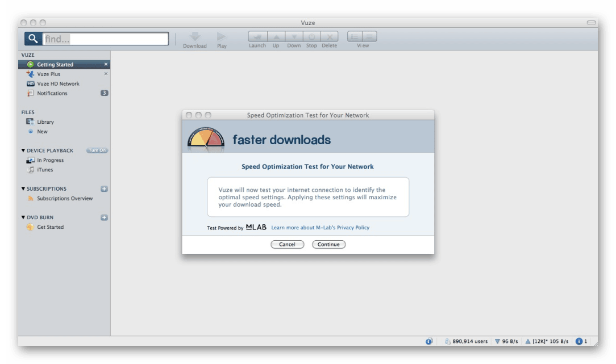Click the M-LAB logo
616x364 pixels.
pos(256,227)
